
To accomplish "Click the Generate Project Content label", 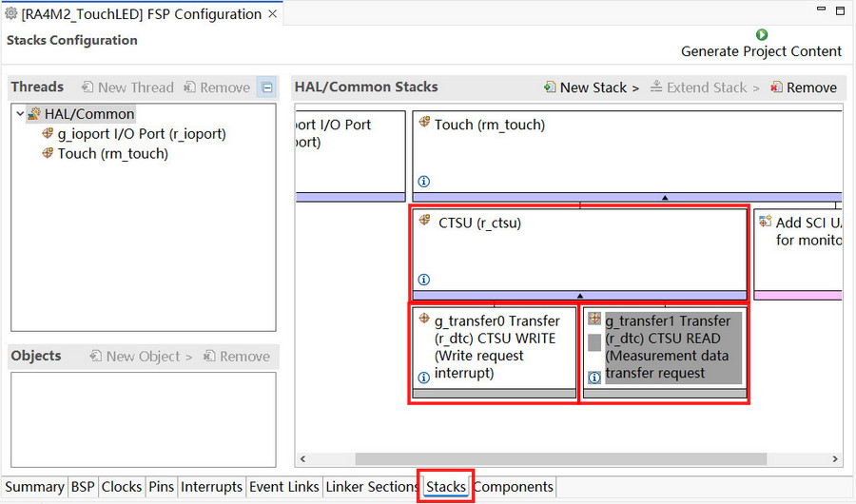I will (761, 51).
